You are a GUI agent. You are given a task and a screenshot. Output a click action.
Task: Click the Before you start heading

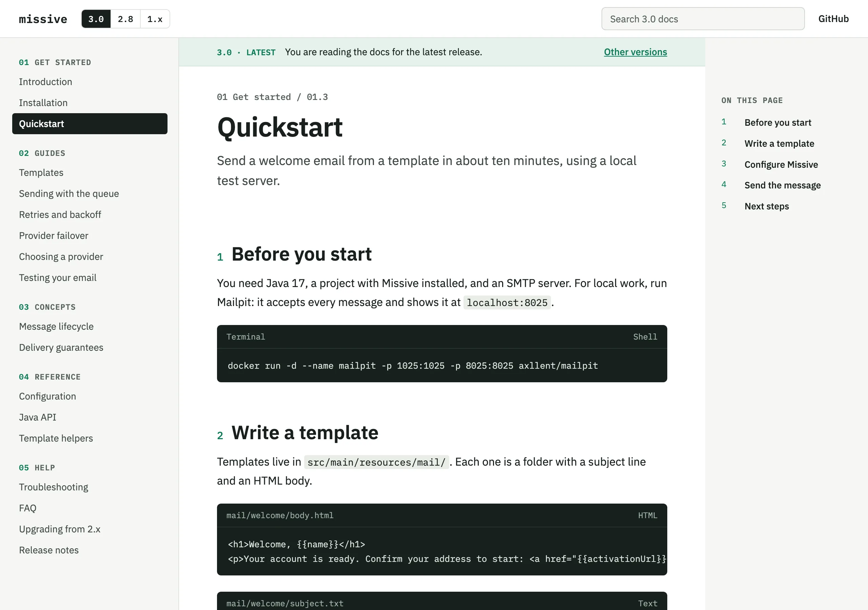[x=301, y=254]
